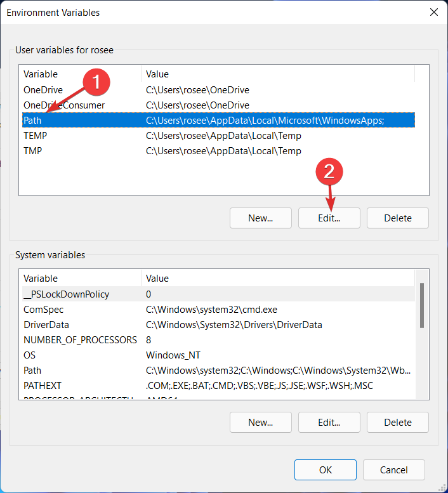
Task: Close the Environment Variables dialog
Action: (434, 12)
